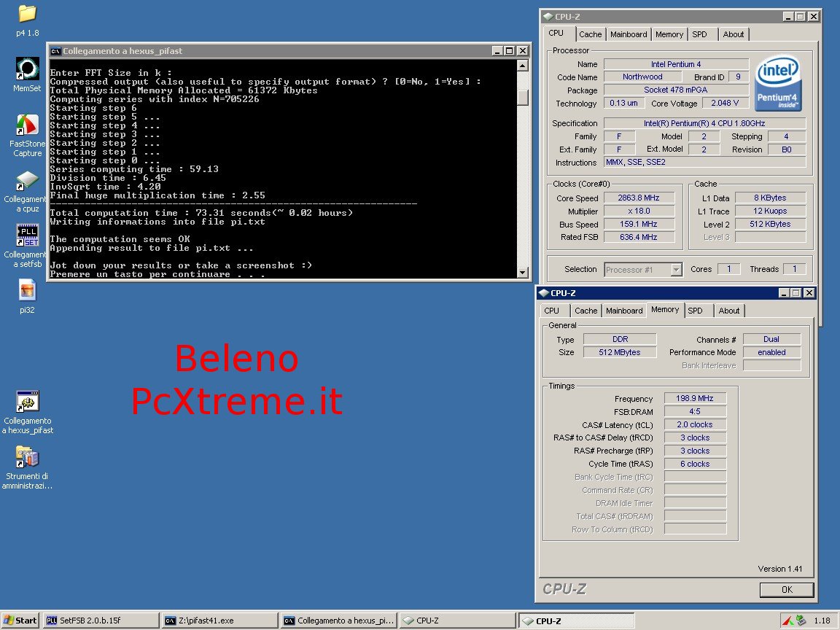Click console scrollbar up arrow
Screen dimensions: 840x630
coord(523,66)
